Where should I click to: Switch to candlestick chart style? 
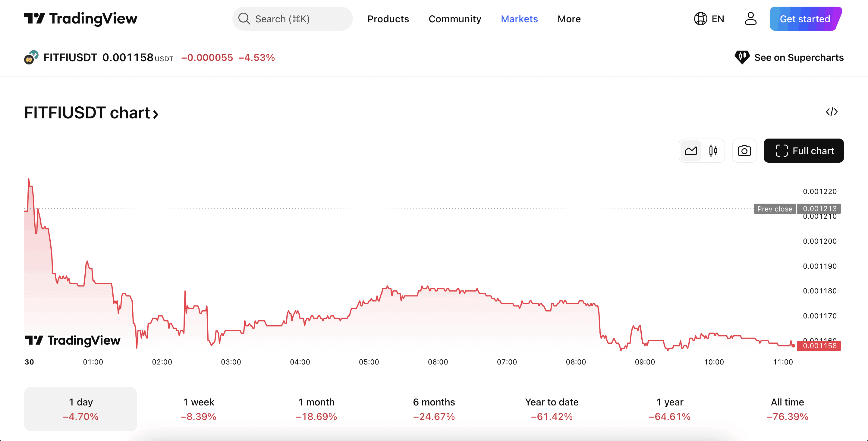(x=713, y=151)
